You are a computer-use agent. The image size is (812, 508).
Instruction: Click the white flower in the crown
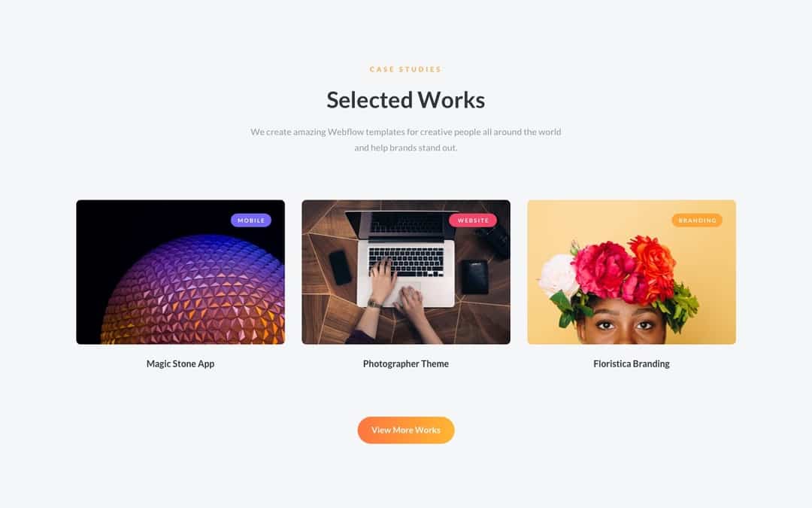pos(558,275)
